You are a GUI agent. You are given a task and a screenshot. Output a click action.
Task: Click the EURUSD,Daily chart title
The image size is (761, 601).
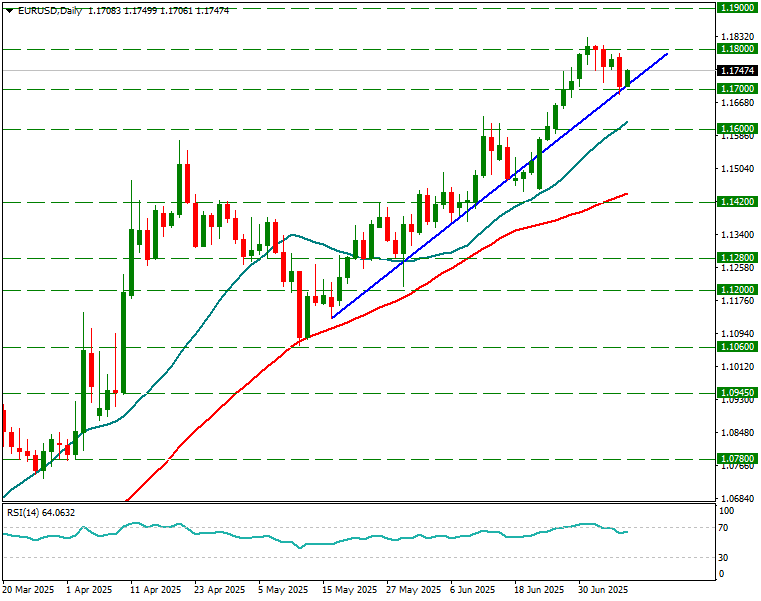click(x=50, y=11)
